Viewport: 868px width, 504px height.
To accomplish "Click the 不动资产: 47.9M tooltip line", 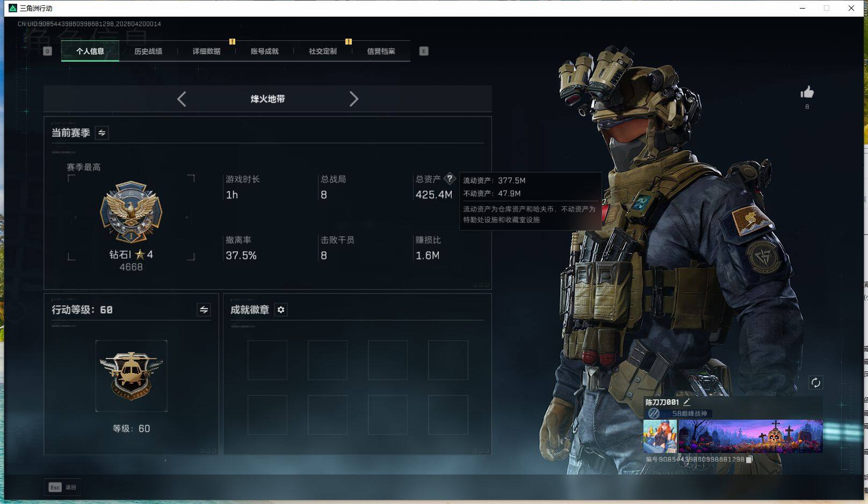I will (x=492, y=193).
